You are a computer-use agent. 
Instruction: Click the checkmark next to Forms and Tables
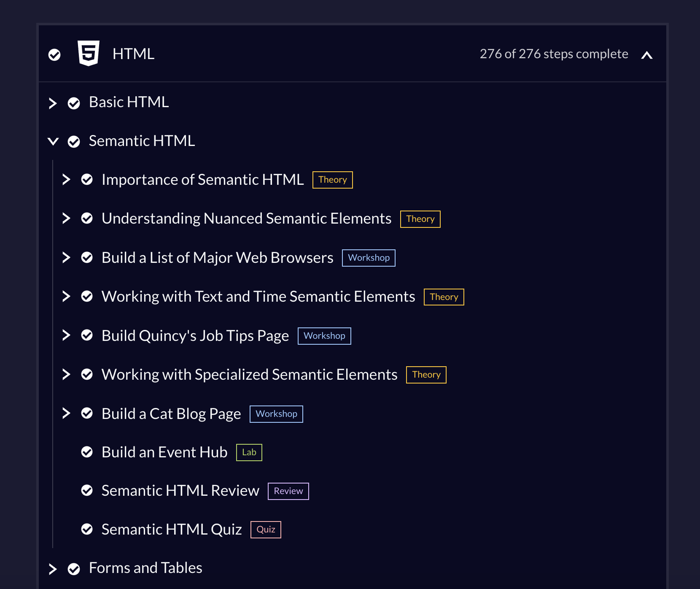pos(74,569)
